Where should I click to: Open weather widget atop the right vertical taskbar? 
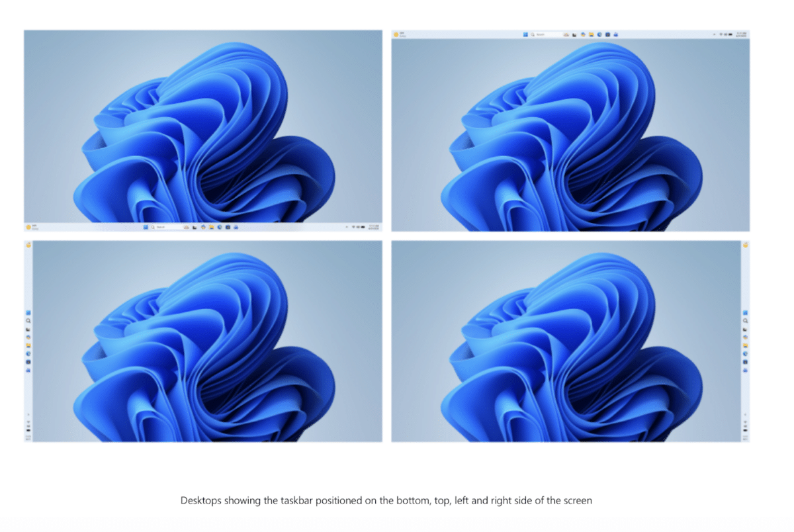[745, 245]
